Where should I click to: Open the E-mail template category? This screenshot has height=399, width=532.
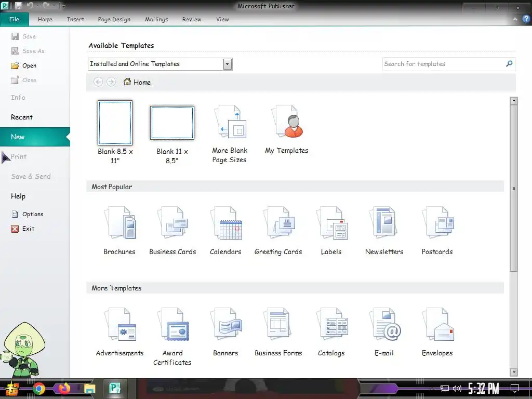[x=384, y=332]
